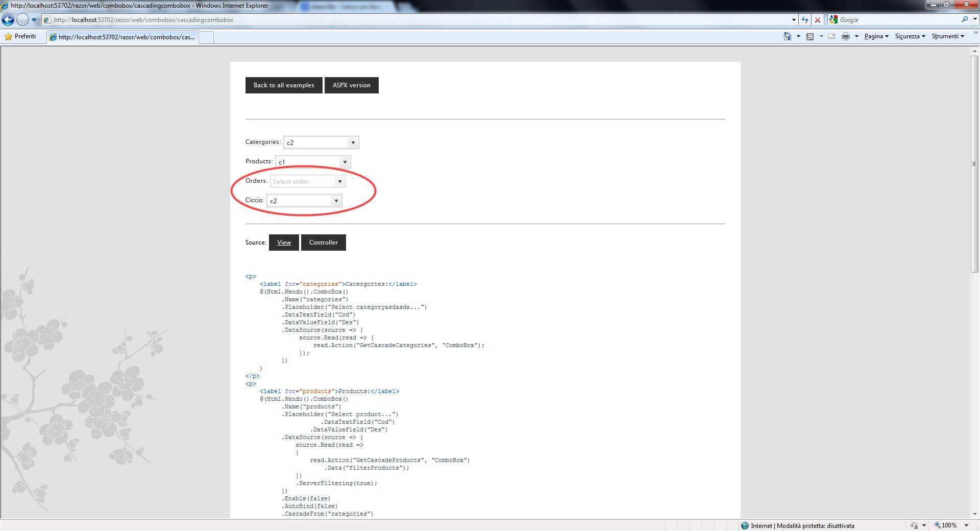Expand the Print options arrow
Image resolution: width=980 pixels, height=531 pixels.
856,36
